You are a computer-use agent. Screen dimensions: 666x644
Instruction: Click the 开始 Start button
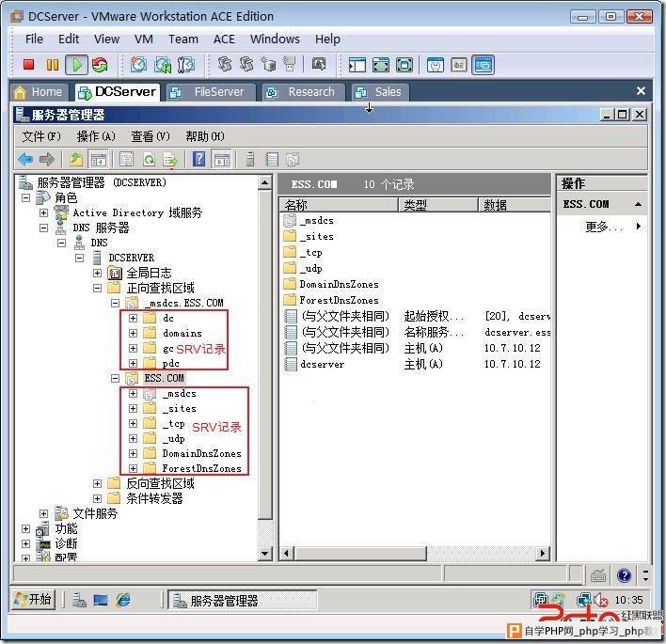(x=33, y=600)
